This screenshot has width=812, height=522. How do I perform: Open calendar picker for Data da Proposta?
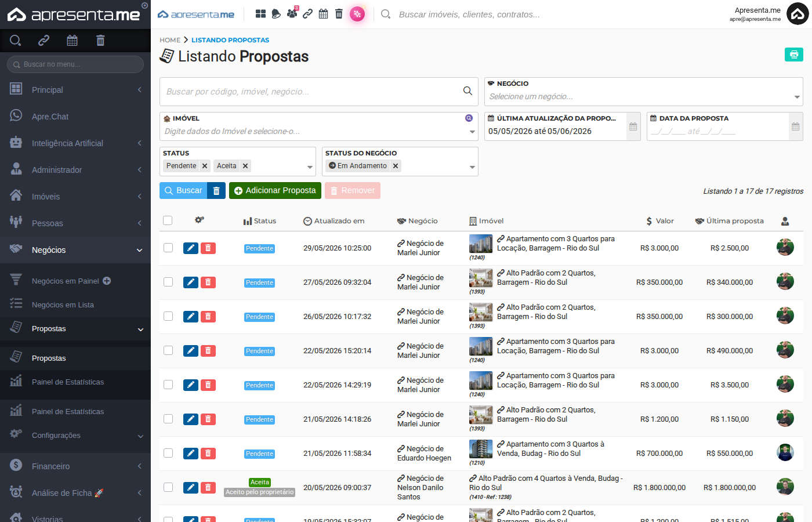coord(796,126)
